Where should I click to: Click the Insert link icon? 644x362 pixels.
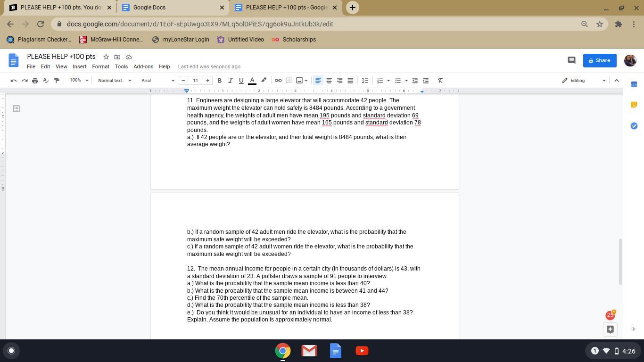coord(278,81)
